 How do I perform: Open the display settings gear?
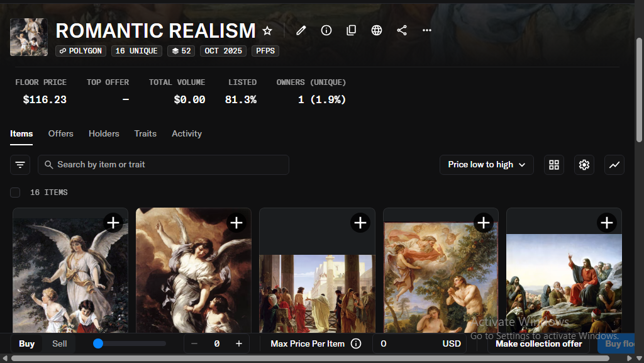tap(584, 165)
